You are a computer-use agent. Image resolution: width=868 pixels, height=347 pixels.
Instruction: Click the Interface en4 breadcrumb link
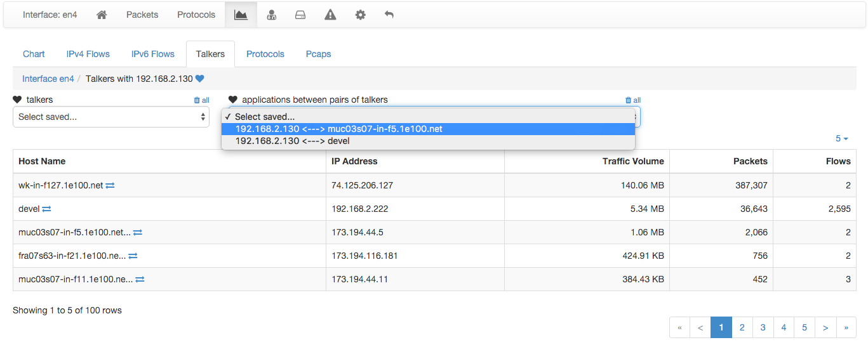pos(48,79)
